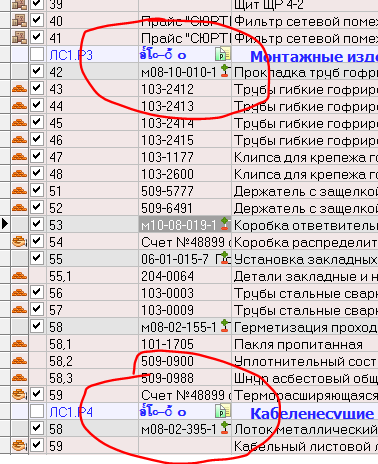Screen dimensions: 378x464
Task: Click norm icon beside code м08-02-395-1
Action: [226, 428]
